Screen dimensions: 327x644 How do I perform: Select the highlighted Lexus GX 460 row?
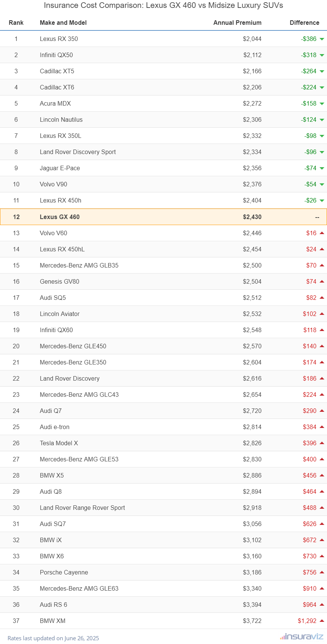point(163,217)
